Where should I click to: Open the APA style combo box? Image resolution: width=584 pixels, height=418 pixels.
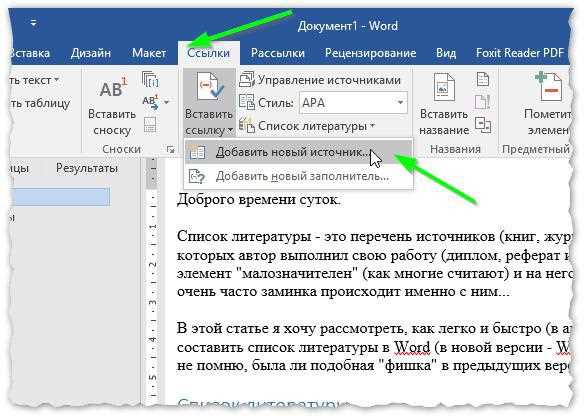pos(353,102)
